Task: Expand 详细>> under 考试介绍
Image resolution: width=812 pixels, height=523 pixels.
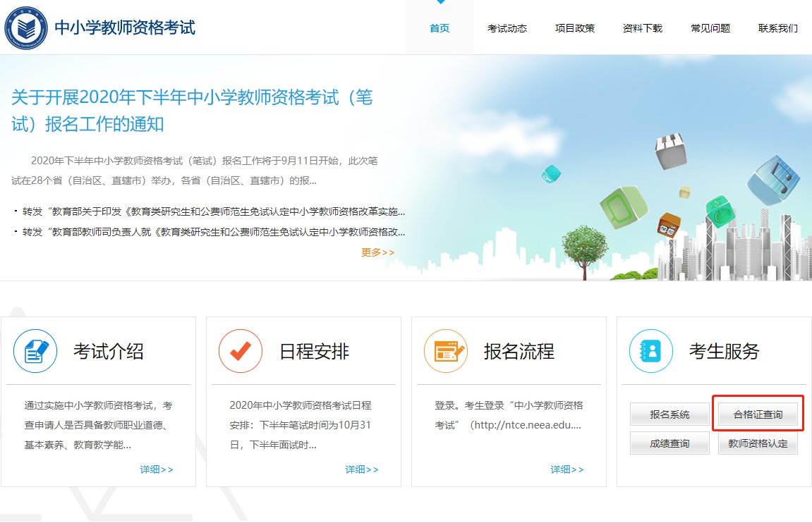Action: pyautogui.click(x=156, y=469)
